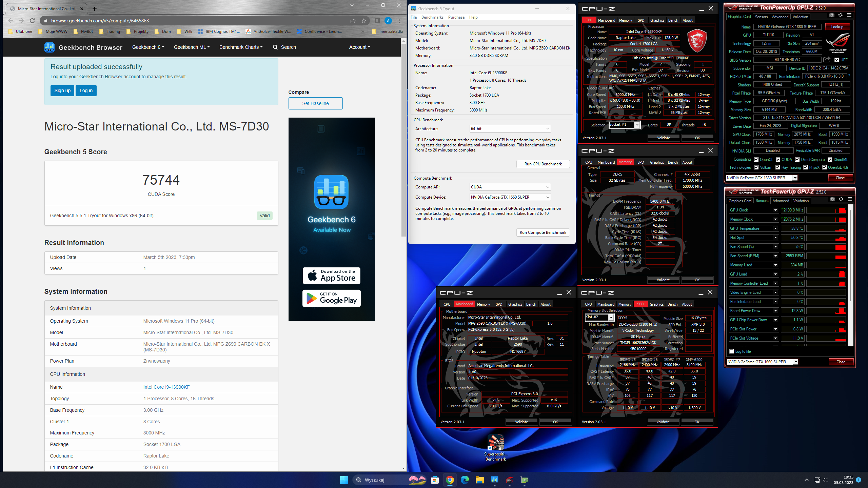
Task: Open Help menu in Geekbench 5 Tryout
Action: click(473, 17)
